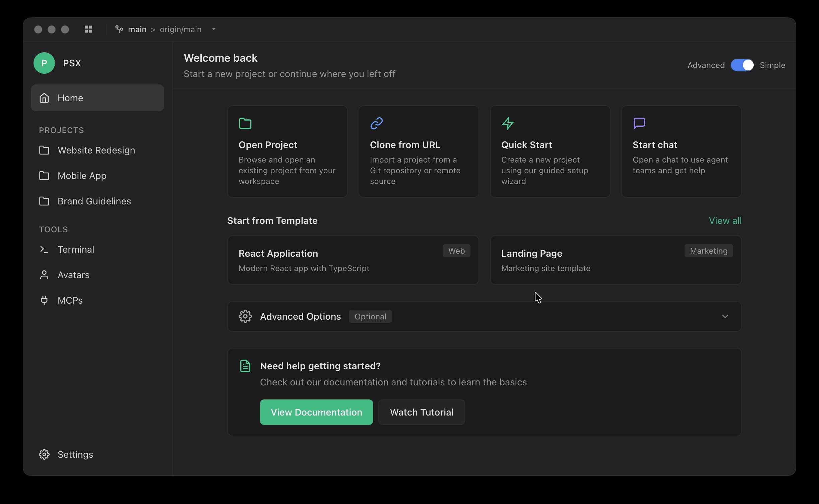
Task: Open the branch dropdown arrow after origin/main
Action: [214, 29]
